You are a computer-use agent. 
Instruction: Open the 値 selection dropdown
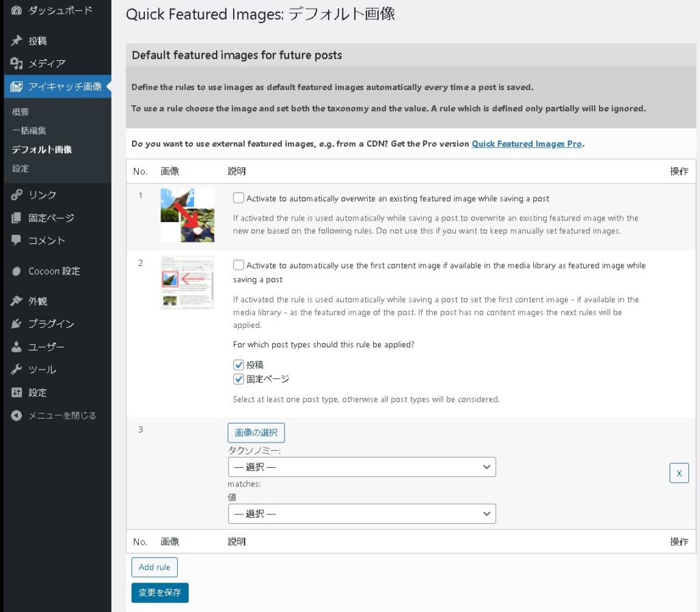coord(362,514)
